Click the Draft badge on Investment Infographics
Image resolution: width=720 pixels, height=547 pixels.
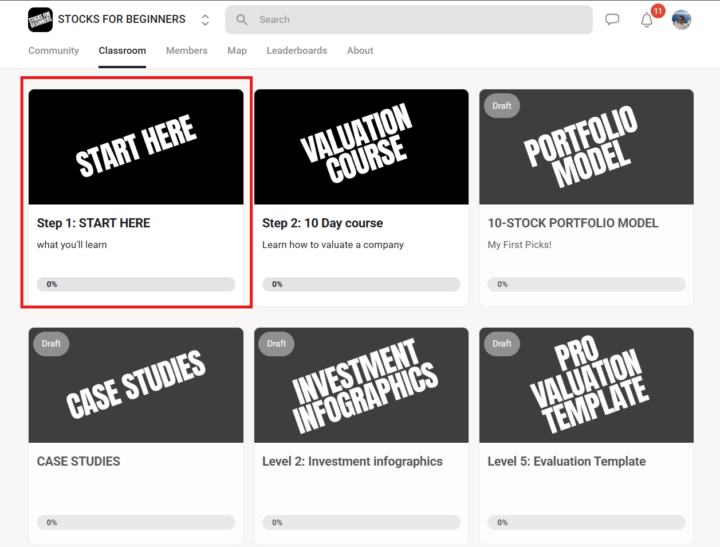[277, 344]
